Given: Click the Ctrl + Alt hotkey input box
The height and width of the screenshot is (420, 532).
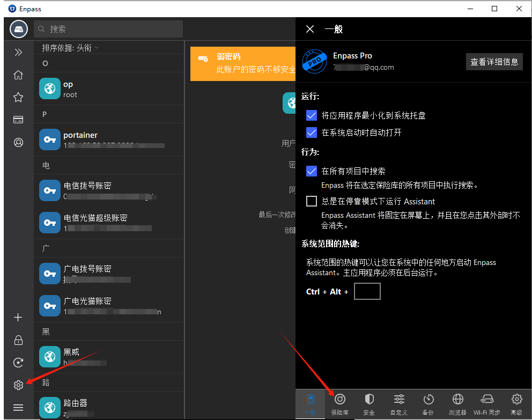Looking at the screenshot, I should [x=367, y=291].
